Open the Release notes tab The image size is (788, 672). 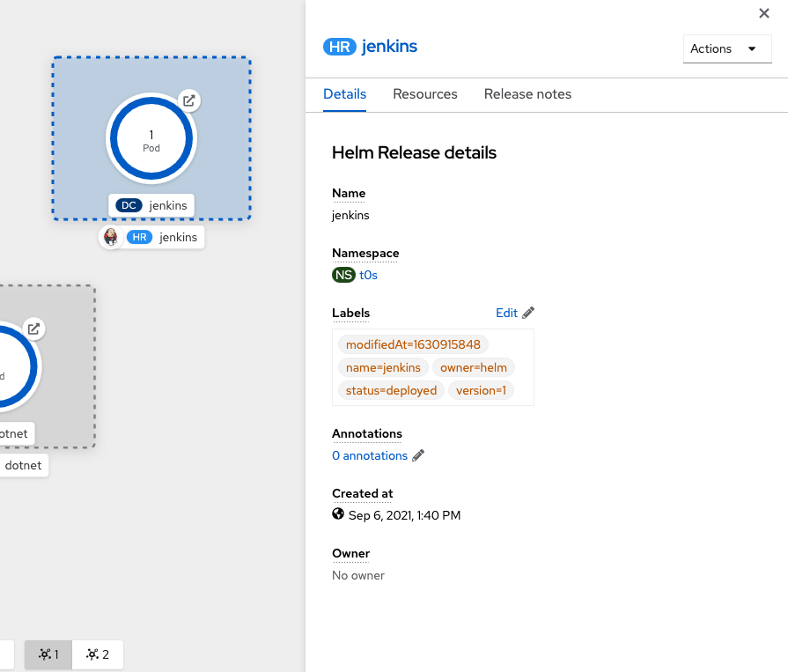[x=527, y=94]
